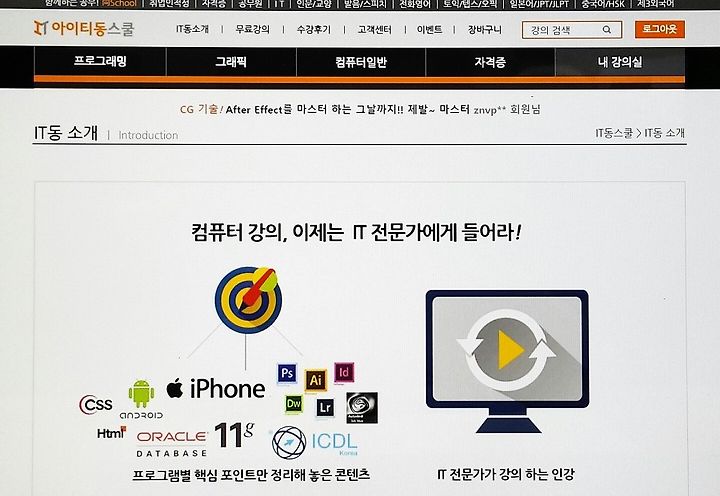Click the ICDL globe logo

point(315,442)
